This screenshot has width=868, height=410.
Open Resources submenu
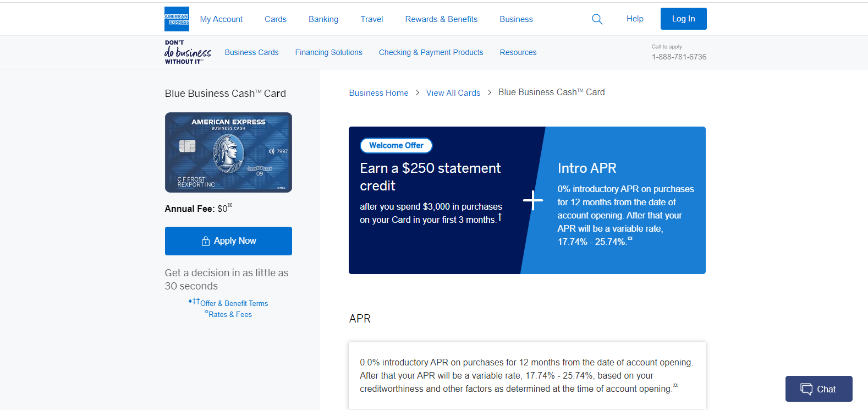click(x=518, y=52)
